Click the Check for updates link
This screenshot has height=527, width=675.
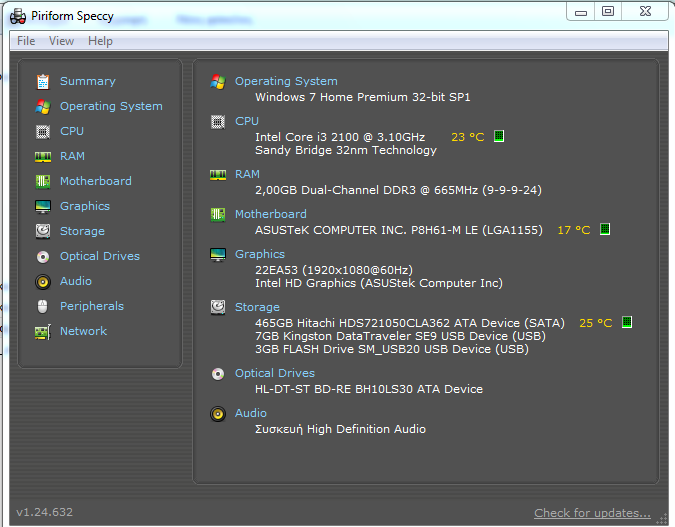592,513
